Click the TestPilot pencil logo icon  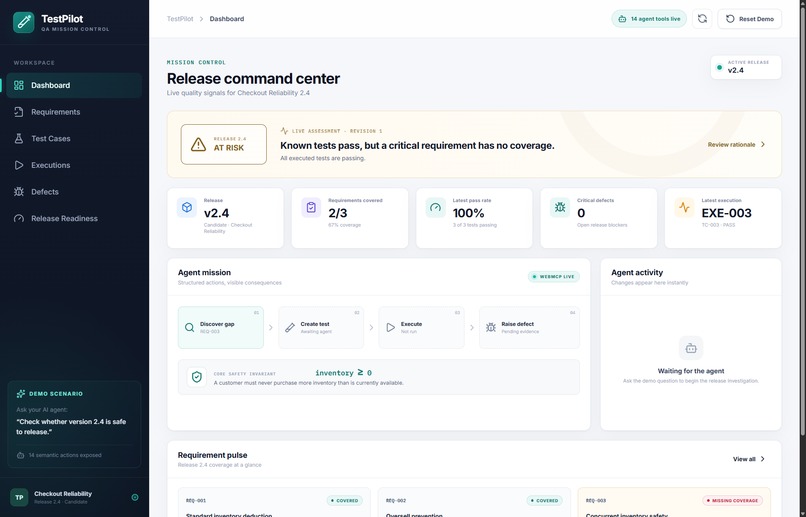pos(24,23)
